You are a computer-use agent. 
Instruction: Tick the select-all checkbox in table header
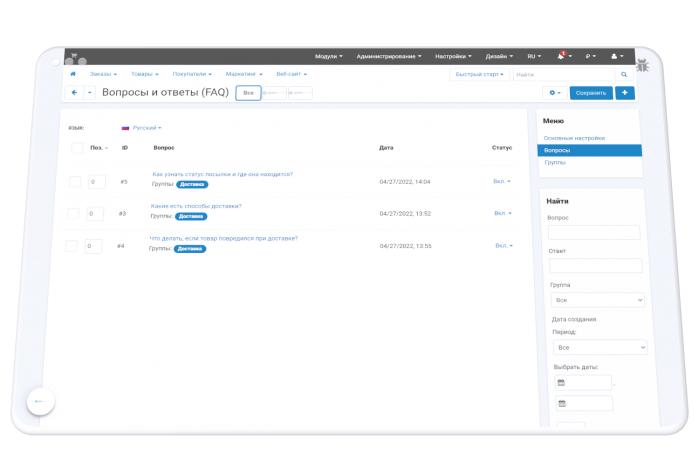click(x=77, y=148)
